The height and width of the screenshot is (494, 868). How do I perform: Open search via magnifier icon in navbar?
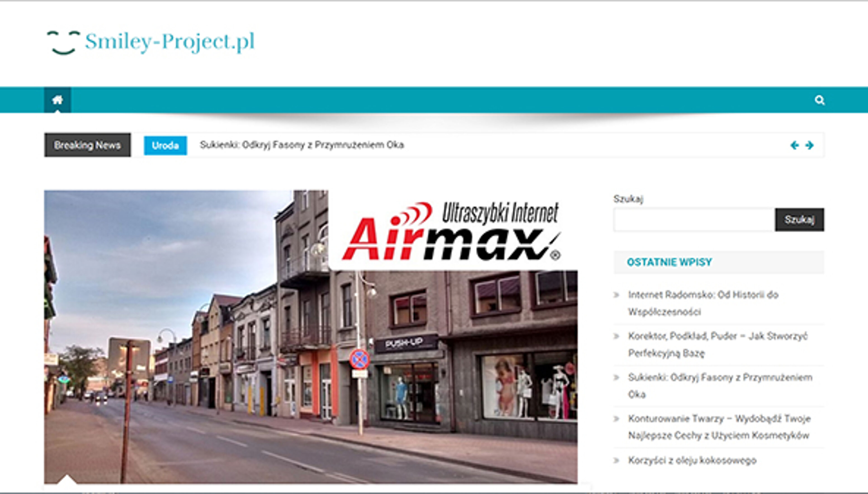[x=819, y=100]
